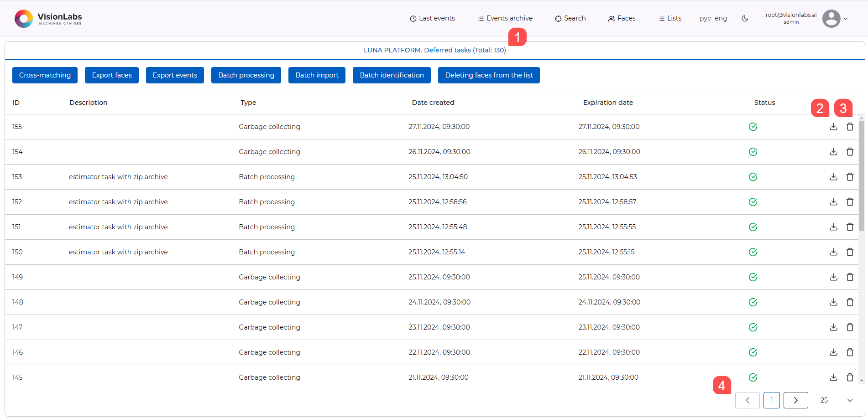Click the Expiration date column header
The height and width of the screenshot is (418, 868).
point(608,103)
